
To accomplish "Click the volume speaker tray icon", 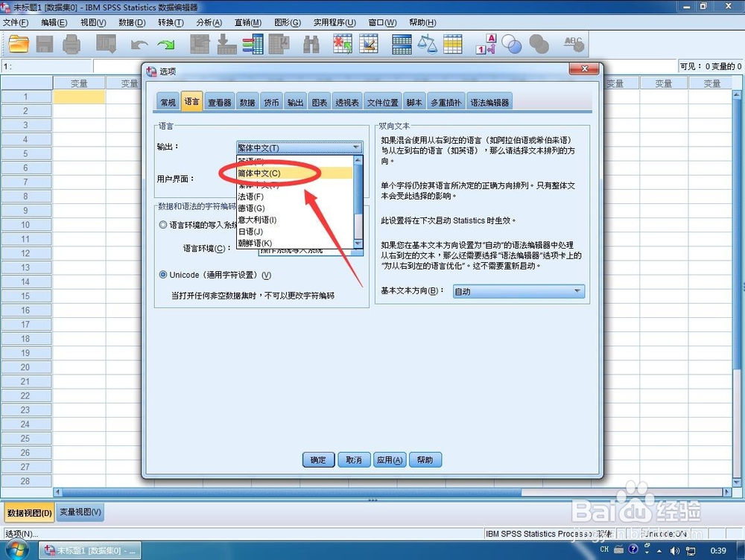I will point(675,550).
